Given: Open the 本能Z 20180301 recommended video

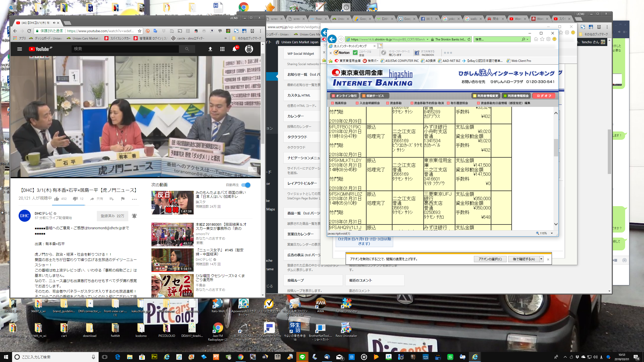Looking at the screenshot, I should coord(172,234).
